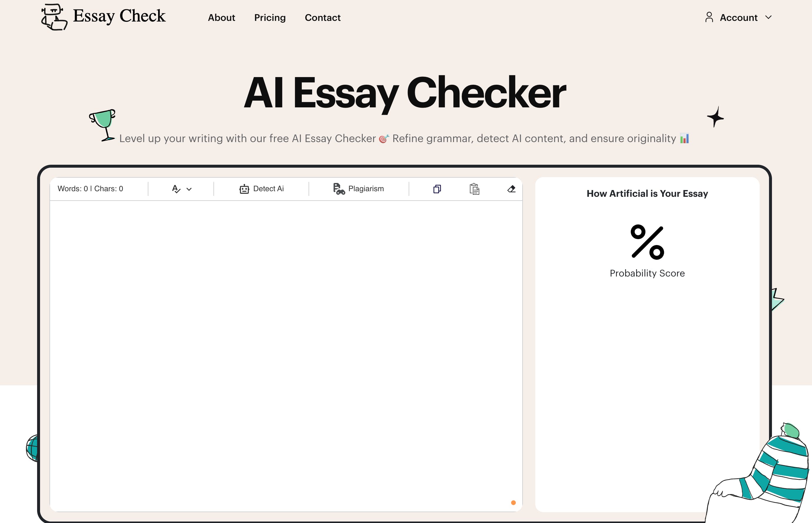Expand the font style dropdown arrow
The width and height of the screenshot is (812, 523).
(189, 189)
